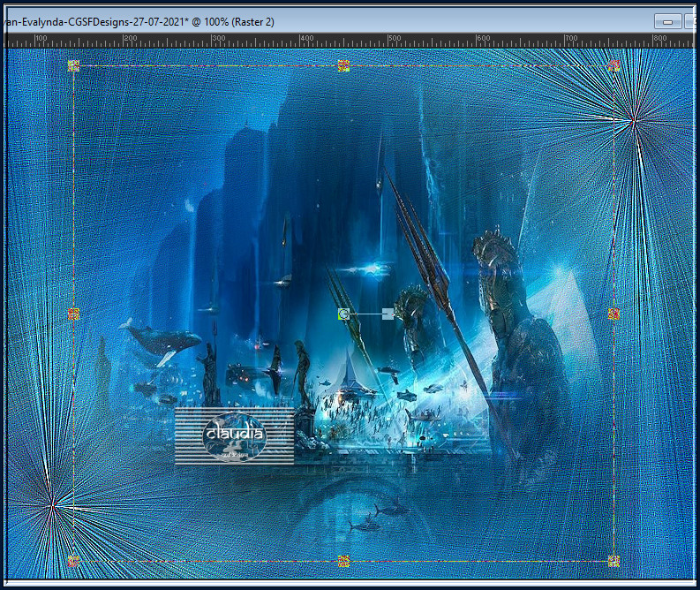Click the square rotation handle beside pivot
Image resolution: width=700 pixels, height=590 pixels.
[388, 314]
